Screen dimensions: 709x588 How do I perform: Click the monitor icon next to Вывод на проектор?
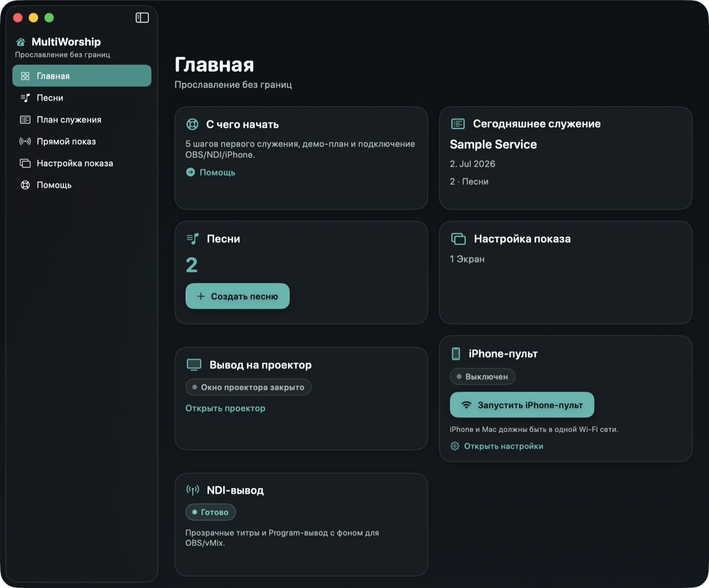(x=194, y=365)
